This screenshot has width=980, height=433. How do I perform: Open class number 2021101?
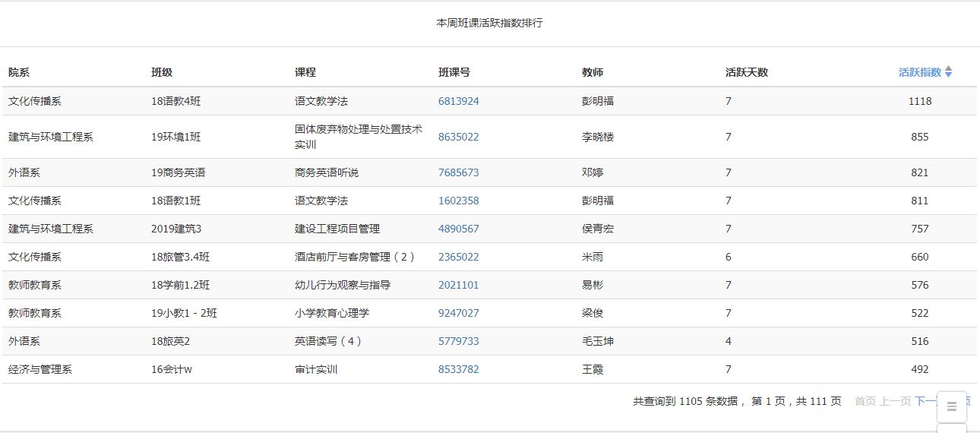[459, 285]
